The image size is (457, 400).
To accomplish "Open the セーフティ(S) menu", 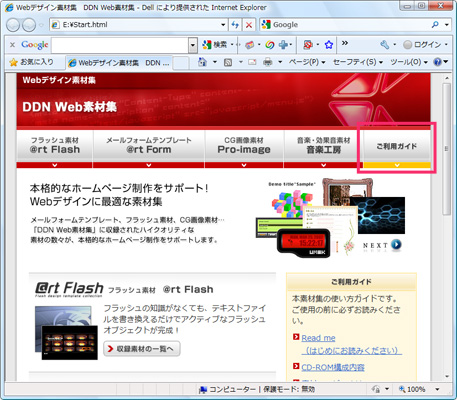I will pos(358,62).
